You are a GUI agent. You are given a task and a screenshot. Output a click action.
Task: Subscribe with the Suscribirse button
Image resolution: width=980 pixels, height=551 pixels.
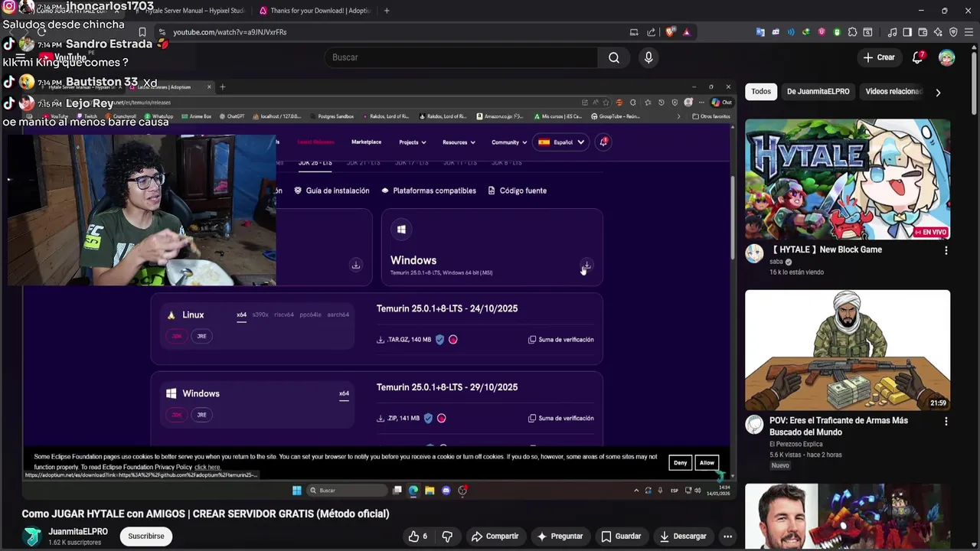pos(146,536)
